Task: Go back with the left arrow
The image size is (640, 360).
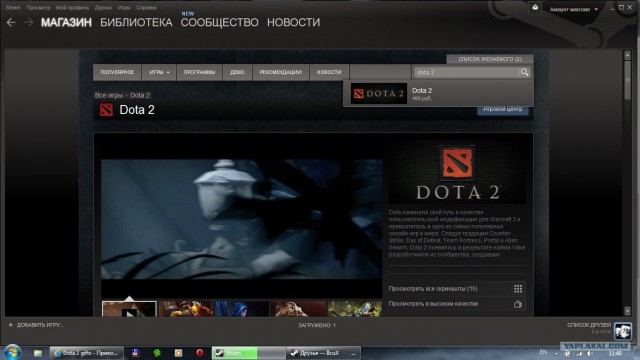Action: [11, 22]
